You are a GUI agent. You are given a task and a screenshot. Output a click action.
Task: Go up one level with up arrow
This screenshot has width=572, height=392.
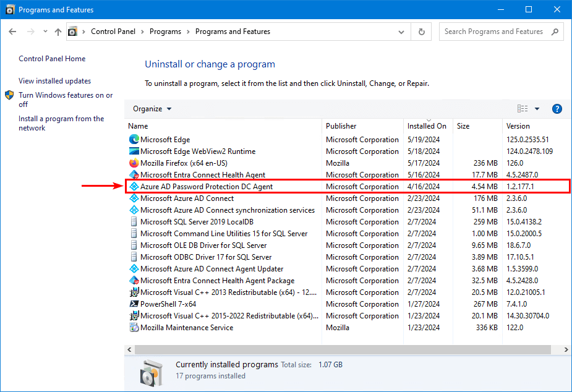point(58,32)
